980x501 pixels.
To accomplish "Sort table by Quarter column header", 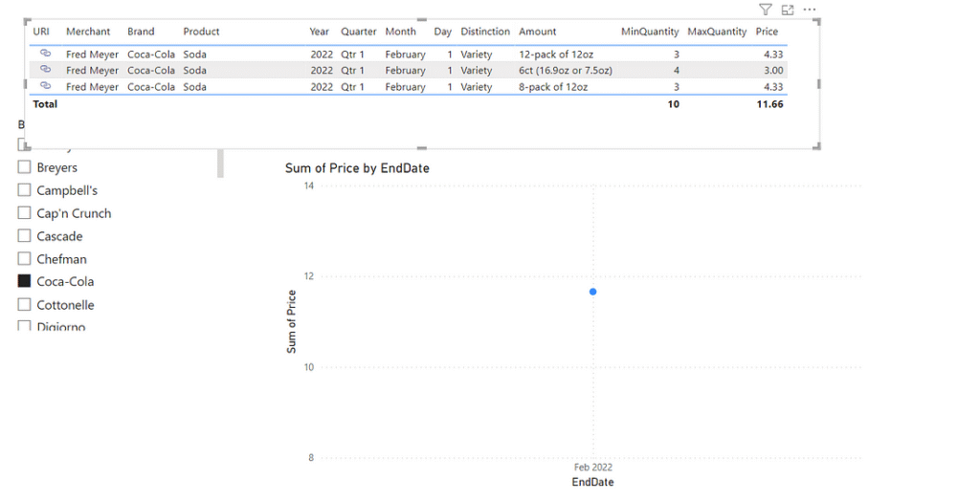I will point(359,32).
